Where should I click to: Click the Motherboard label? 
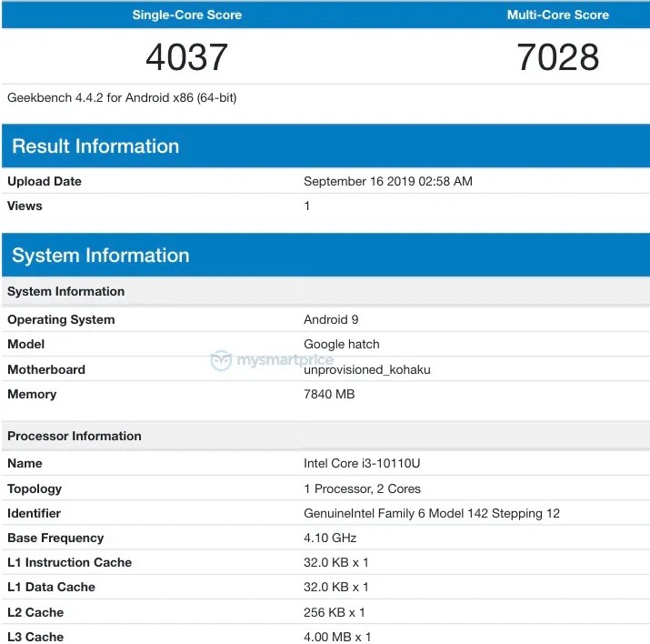(x=46, y=369)
